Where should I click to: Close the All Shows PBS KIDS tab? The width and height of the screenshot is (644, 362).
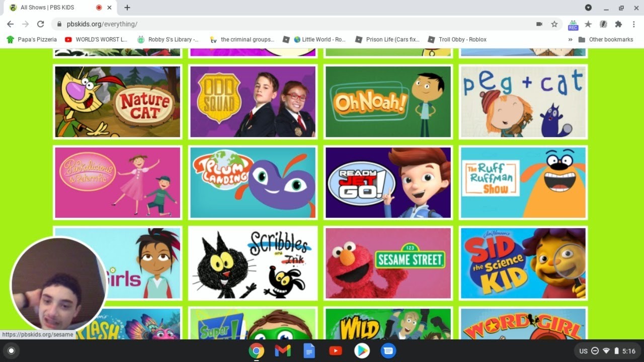109,8
